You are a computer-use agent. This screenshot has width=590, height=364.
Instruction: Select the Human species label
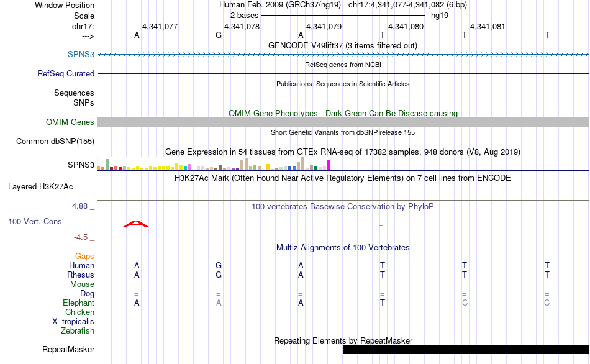click(x=81, y=265)
